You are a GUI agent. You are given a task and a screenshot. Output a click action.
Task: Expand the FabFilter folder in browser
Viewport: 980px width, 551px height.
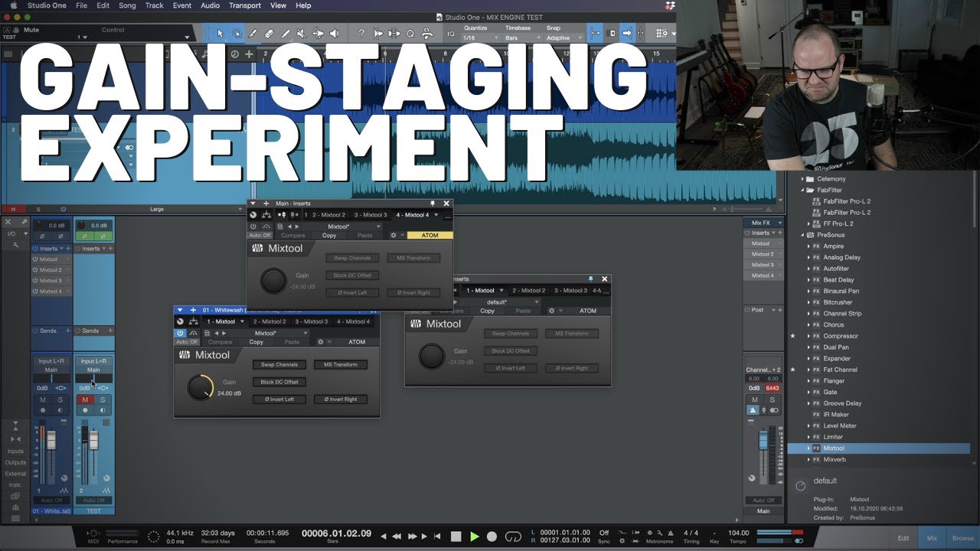click(x=802, y=190)
